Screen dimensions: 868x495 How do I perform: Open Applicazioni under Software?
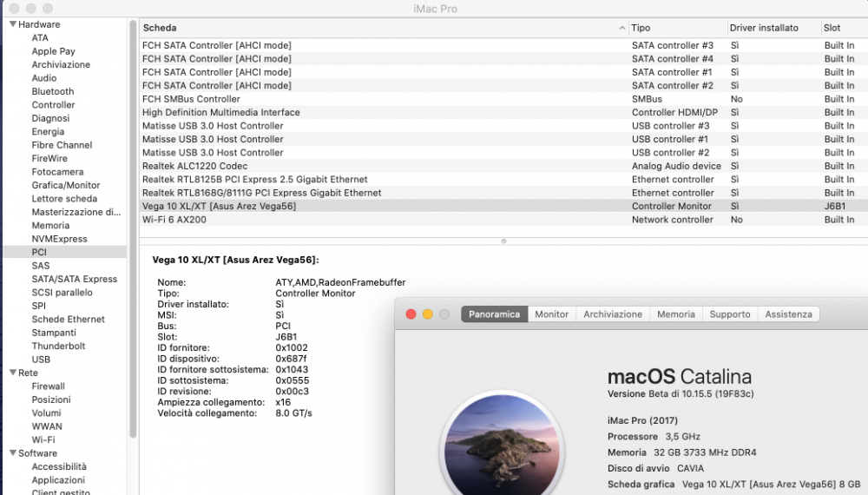point(58,479)
